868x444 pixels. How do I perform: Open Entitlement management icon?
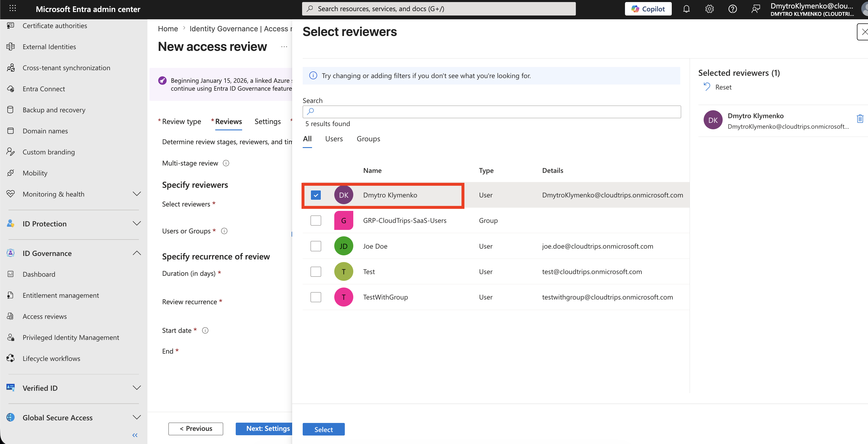(11, 295)
